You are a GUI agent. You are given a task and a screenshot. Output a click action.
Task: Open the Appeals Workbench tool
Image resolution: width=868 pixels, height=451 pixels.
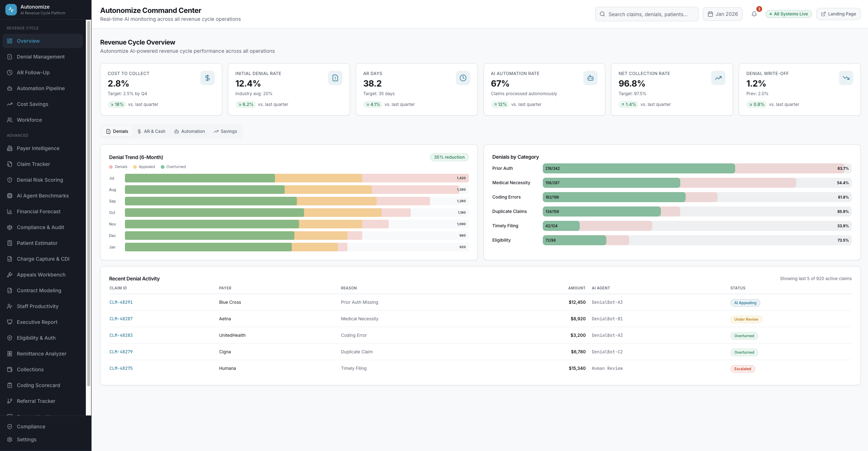[x=41, y=274]
